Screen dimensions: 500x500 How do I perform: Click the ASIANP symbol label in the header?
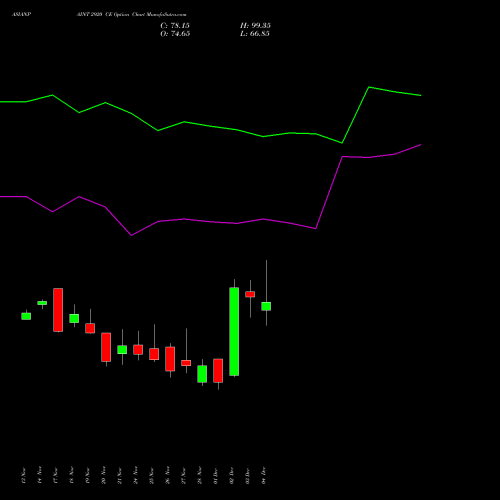coord(21,15)
